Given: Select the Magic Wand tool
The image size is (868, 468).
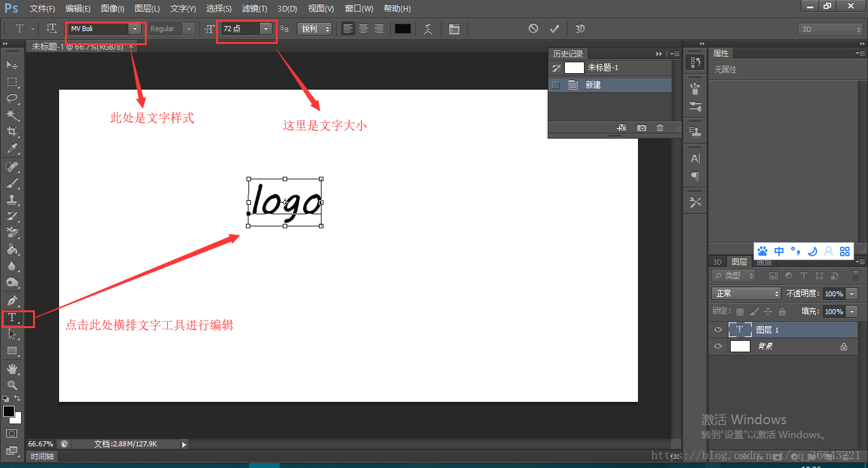Looking at the screenshot, I should (x=12, y=115).
